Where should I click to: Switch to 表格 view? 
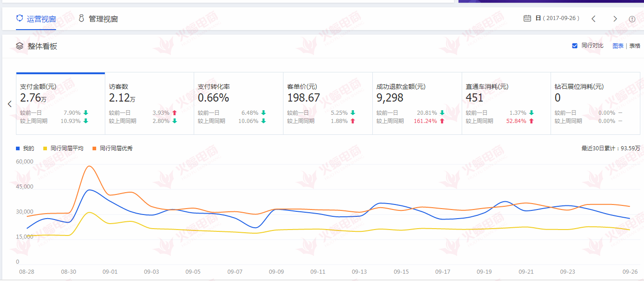tap(635, 46)
